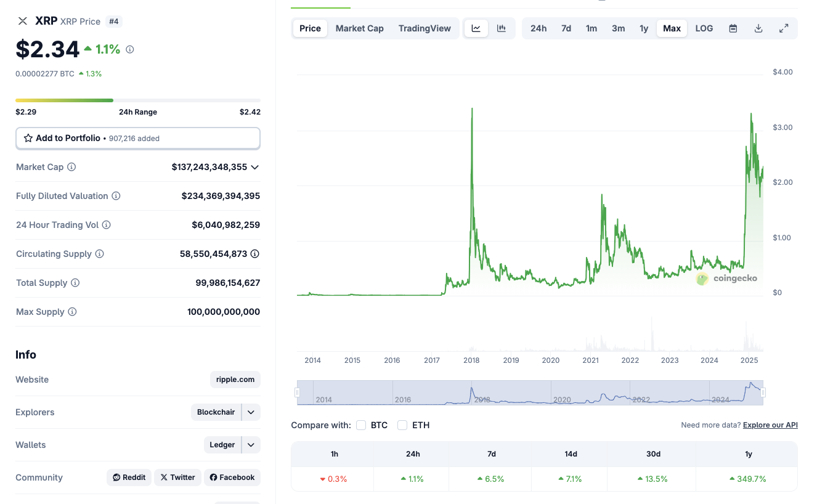The height and width of the screenshot is (504, 833).
Task: Switch to line chart view icon
Action: tap(476, 28)
